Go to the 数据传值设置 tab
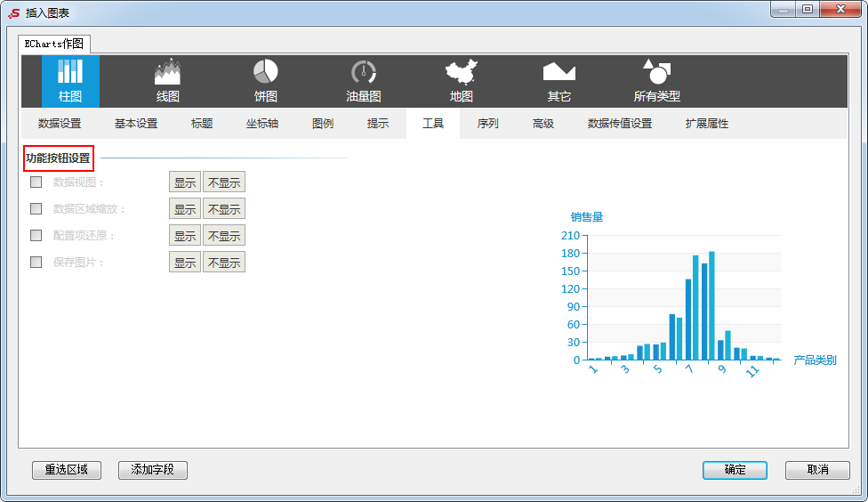 620,123
